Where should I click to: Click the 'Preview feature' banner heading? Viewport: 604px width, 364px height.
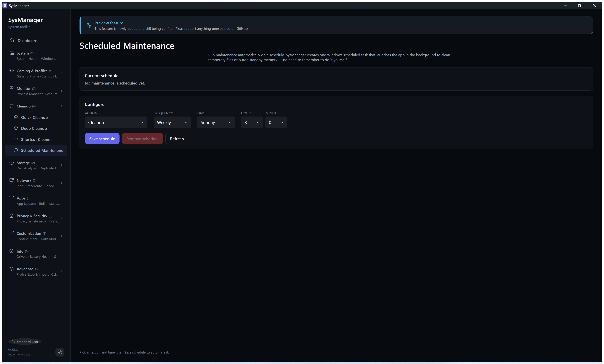(x=109, y=23)
